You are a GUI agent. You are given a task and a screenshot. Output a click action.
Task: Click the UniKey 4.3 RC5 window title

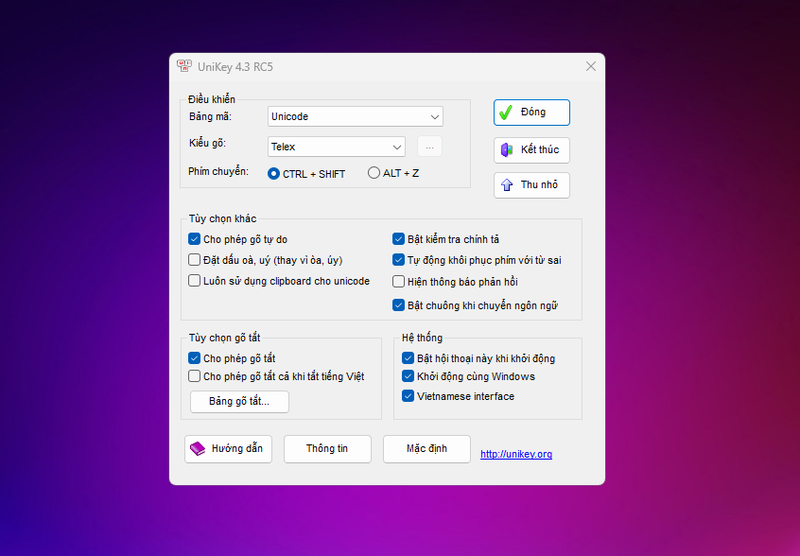tap(235, 67)
